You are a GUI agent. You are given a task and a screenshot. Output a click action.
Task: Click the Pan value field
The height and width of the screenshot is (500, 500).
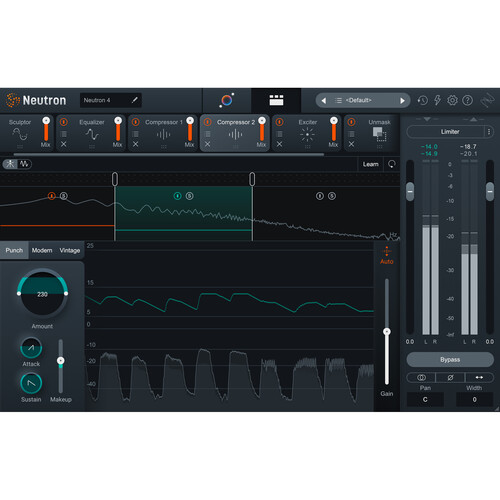pos(425,399)
